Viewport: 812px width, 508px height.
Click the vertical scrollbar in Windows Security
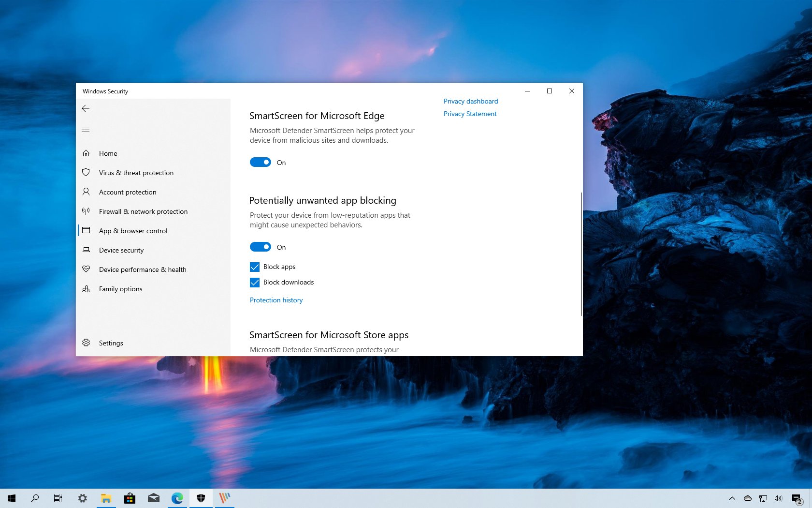tap(581, 254)
